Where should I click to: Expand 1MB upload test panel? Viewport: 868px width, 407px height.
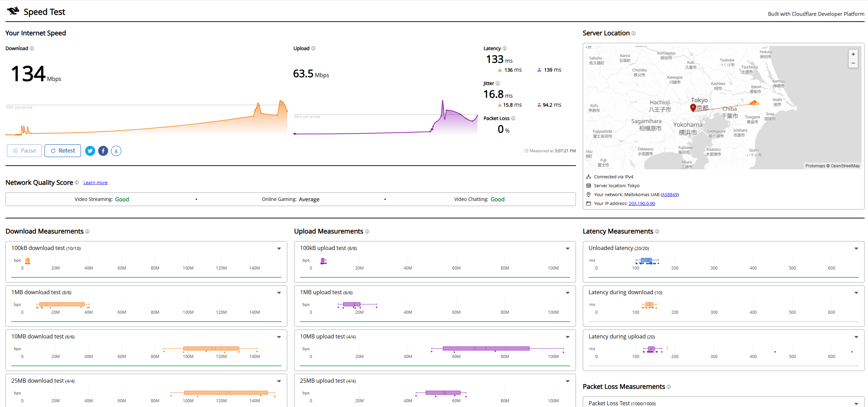click(x=568, y=293)
